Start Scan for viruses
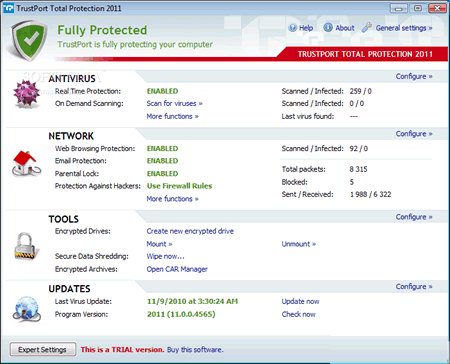This screenshot has width=450, height=364. [174, 103]
